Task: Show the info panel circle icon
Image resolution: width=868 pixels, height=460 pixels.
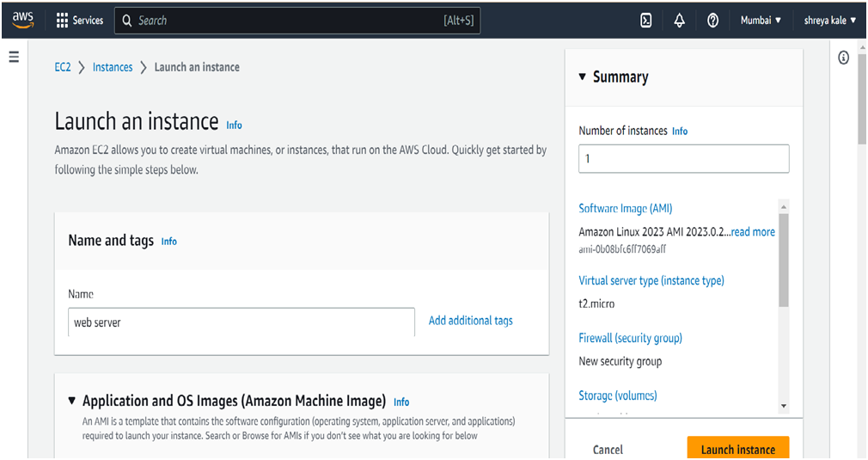Action: tap(843, 58)
